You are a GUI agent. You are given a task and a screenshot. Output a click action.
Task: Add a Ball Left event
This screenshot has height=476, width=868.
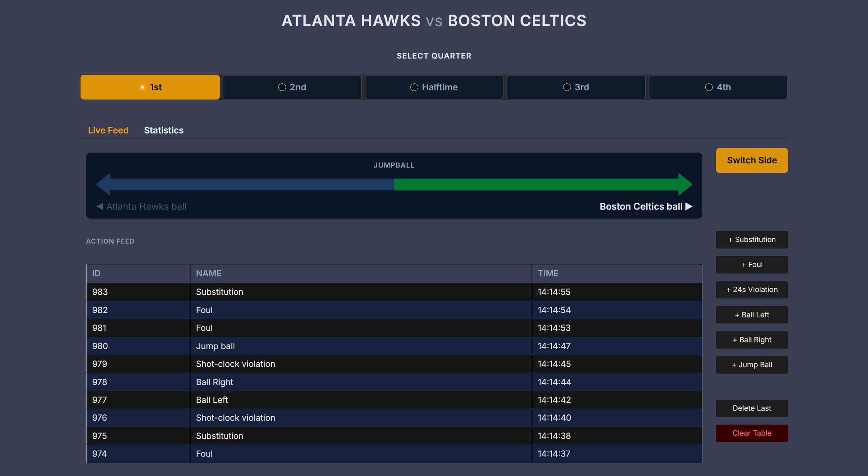click(x=752, y=315)
